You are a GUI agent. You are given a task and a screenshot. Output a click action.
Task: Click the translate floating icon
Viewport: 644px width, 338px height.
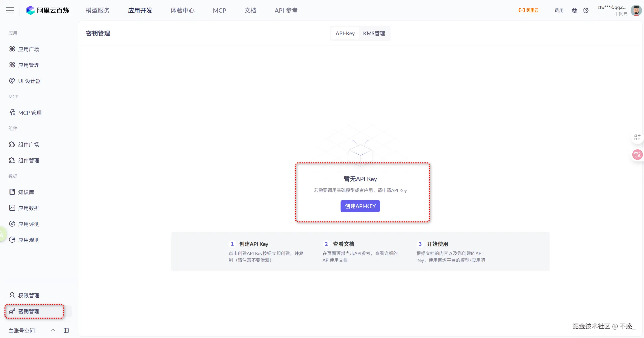tap(637, 154)
